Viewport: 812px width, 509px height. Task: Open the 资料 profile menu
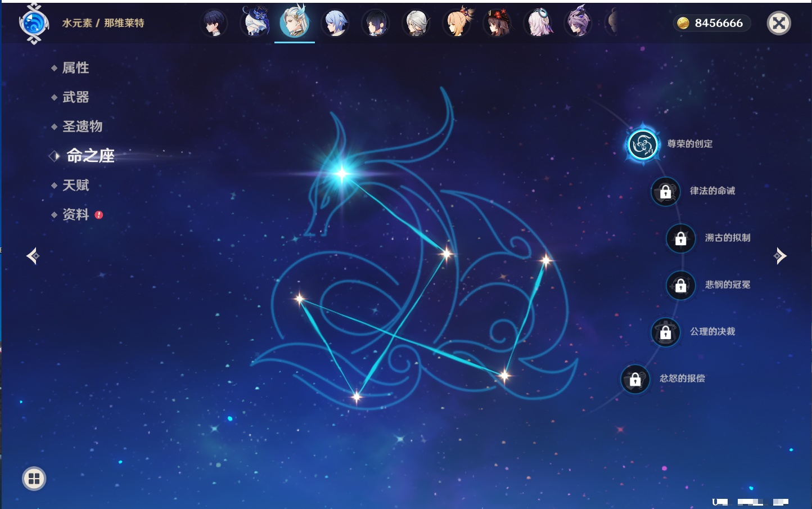click(x=75, y=214)
